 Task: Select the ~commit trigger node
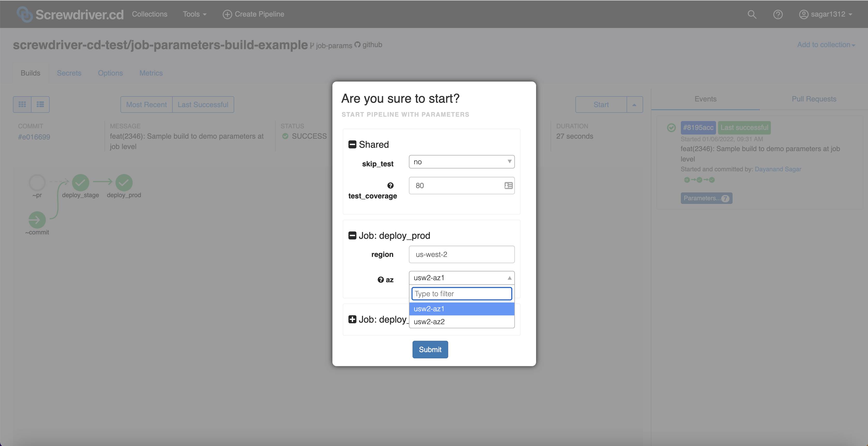37,220
